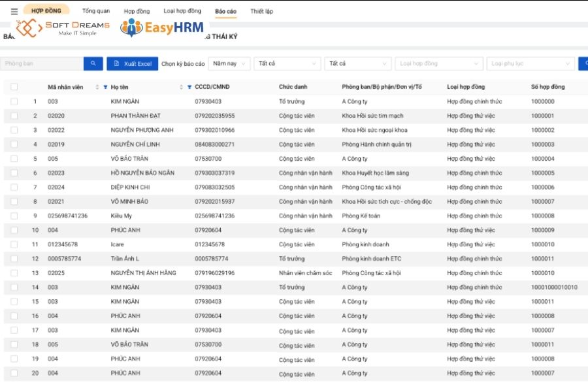Click the Soft Dreams logo
This screenshot has height=392, width=588.
pos(63,28)
